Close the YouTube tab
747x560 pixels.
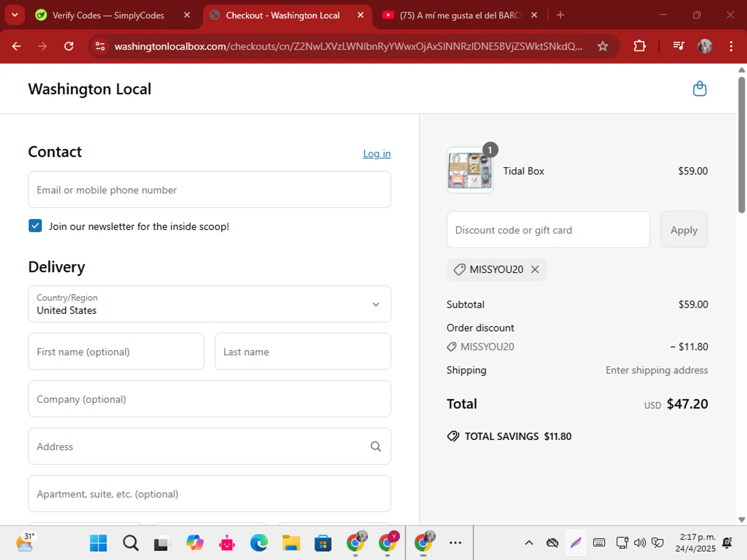pos(534,15)
